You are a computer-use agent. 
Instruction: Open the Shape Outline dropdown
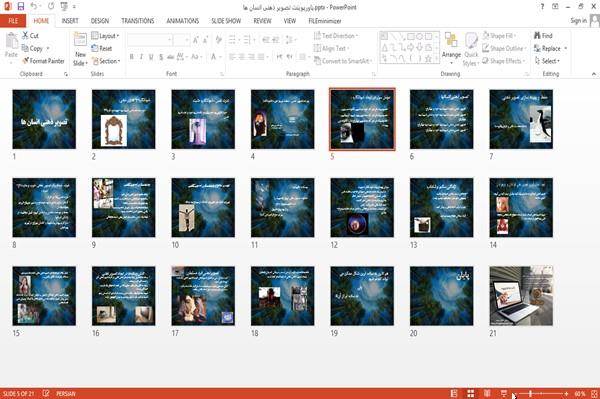coord(504,48)
